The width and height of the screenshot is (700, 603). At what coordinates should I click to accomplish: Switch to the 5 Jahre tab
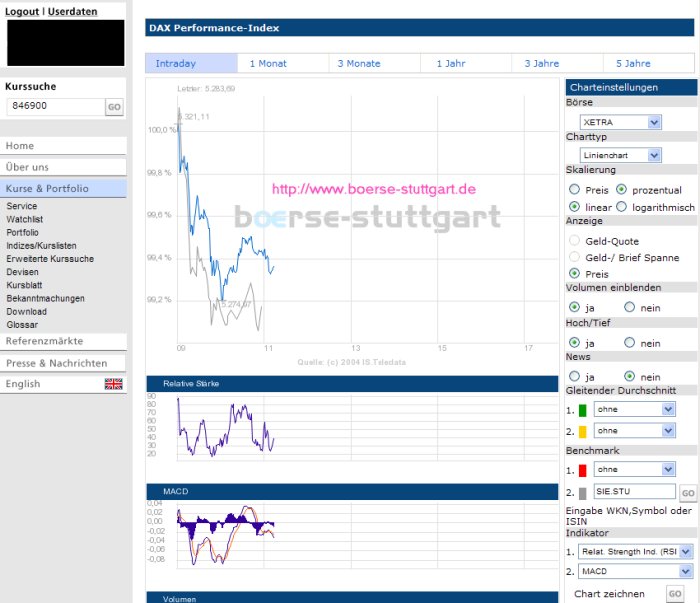(649, 63)
